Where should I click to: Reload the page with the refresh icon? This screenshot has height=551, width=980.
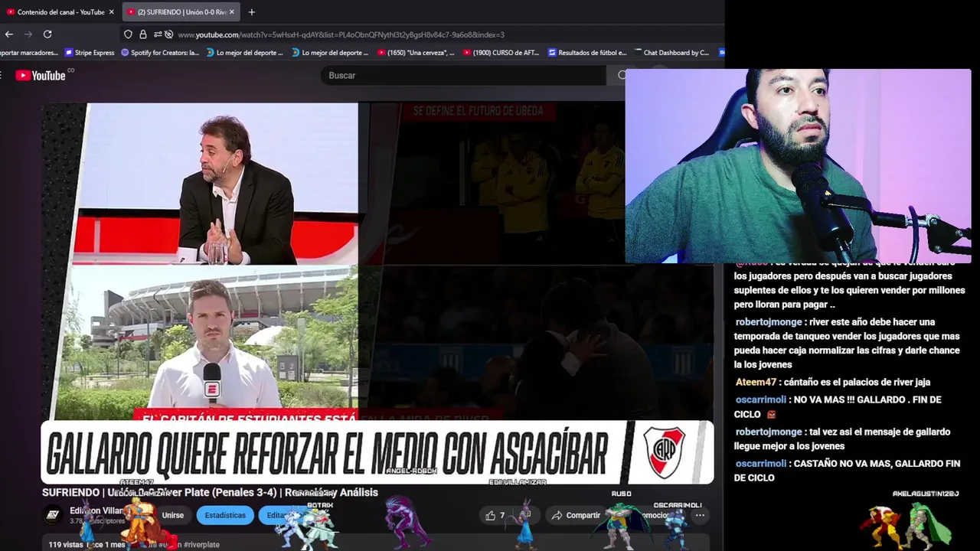47,34
